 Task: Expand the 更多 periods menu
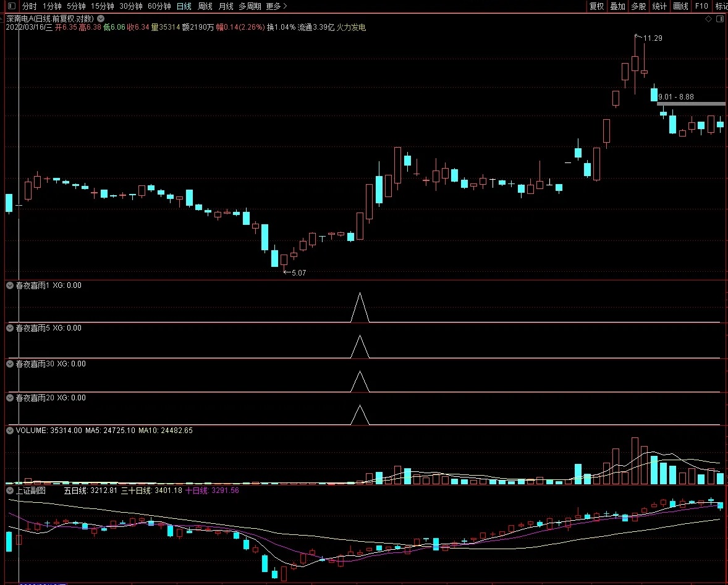pyautogui.click(x=276, y=6)
